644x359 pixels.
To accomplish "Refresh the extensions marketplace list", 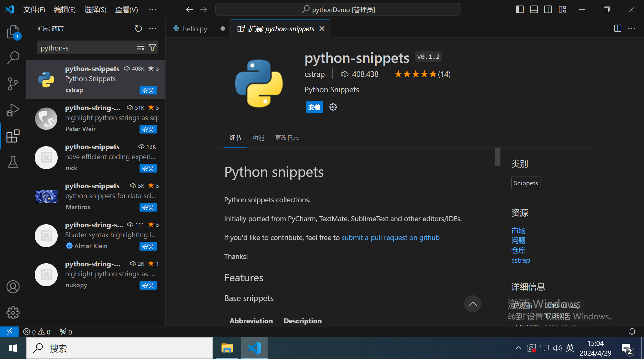I will tap(138, 28).
